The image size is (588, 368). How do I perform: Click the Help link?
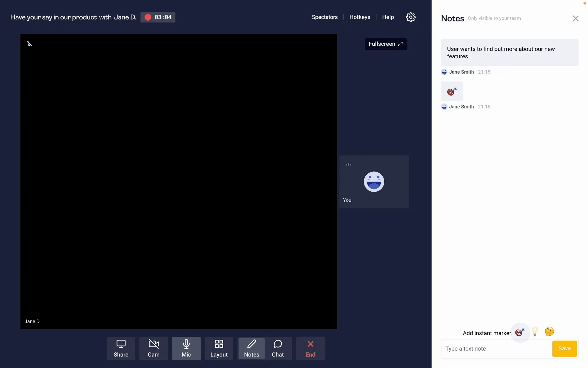(x=388, y=17)
